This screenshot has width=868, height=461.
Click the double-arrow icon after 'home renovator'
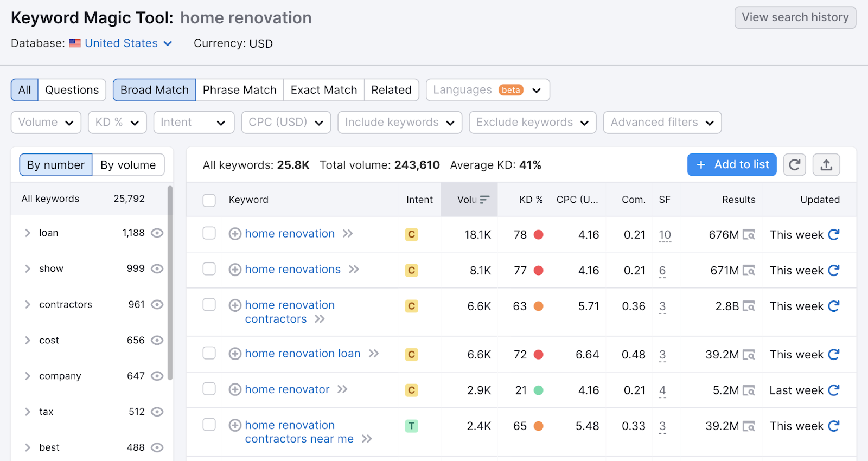(x=342, y=389)
